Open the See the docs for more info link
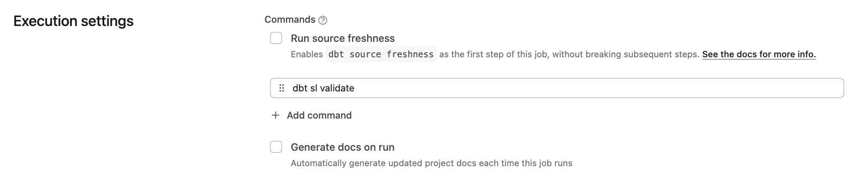The width and height of the screenshot is (868, 182). point(759,54)
